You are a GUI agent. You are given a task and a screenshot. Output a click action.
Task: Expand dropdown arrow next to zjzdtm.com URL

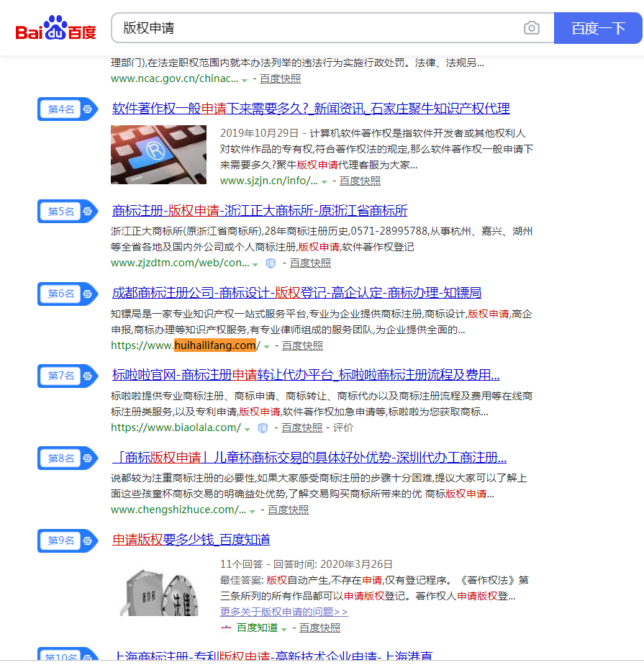[255, 264]
